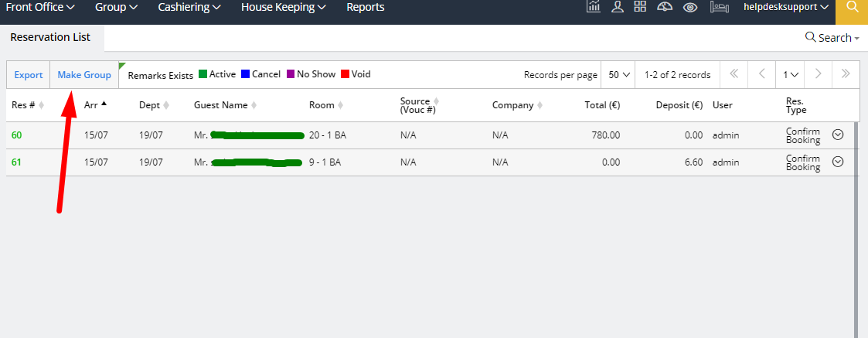Screen dimensions: 868x338
Task: Click the eye view icon
Action: click(x=690, y=7)
